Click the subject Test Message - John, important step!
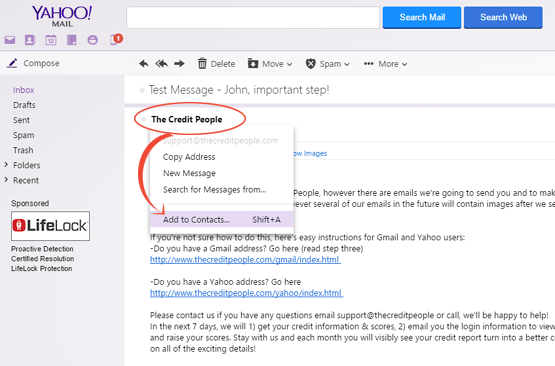 239,90
